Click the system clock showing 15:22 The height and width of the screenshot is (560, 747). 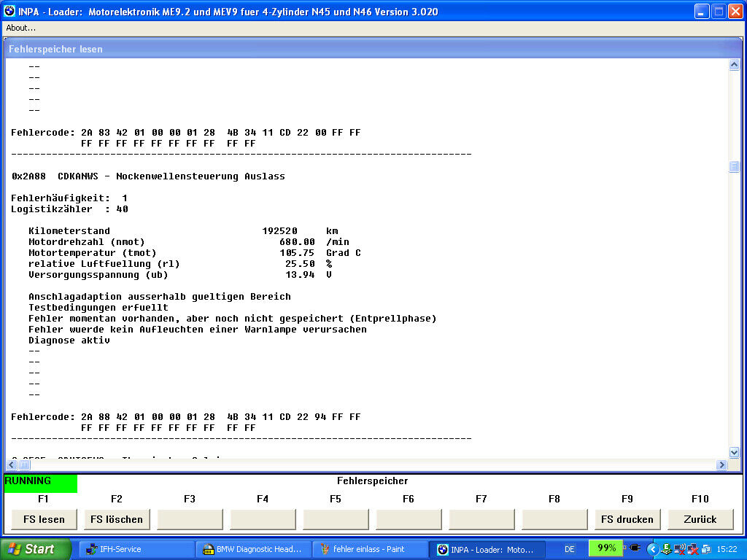[x=727, y=549]
